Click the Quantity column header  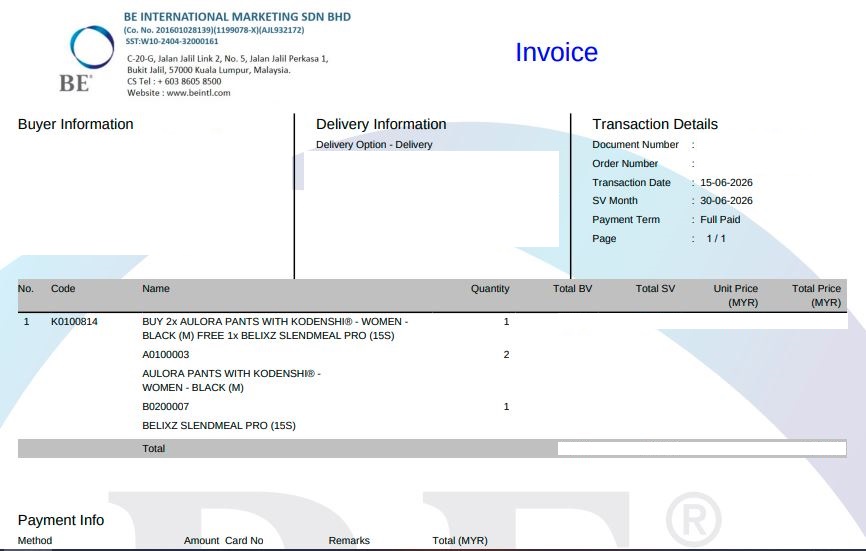(x=490, y=288)
